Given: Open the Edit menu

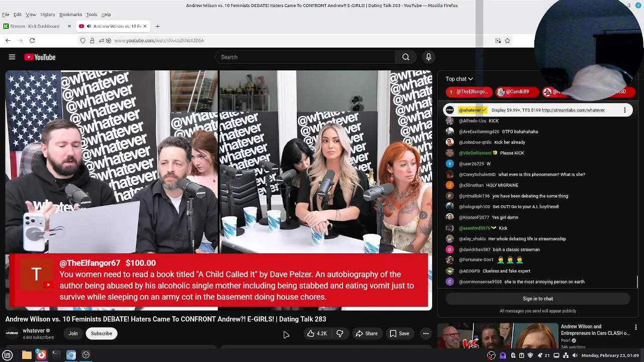Looking at the screenshot, I should [x=17, y=15].
